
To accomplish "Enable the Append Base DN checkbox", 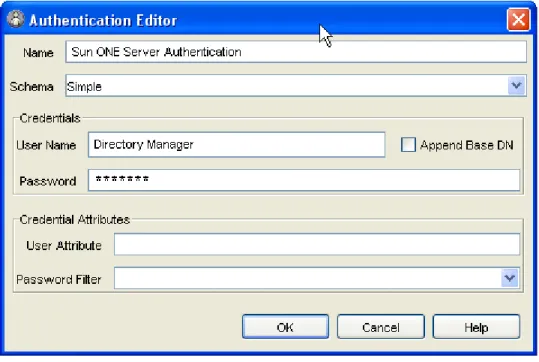I will pyautogui.click(x=408, y=145).
